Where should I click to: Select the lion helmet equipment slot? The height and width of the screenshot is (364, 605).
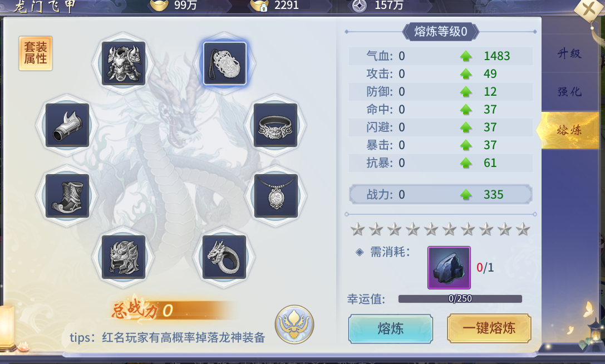coord(124,257)
